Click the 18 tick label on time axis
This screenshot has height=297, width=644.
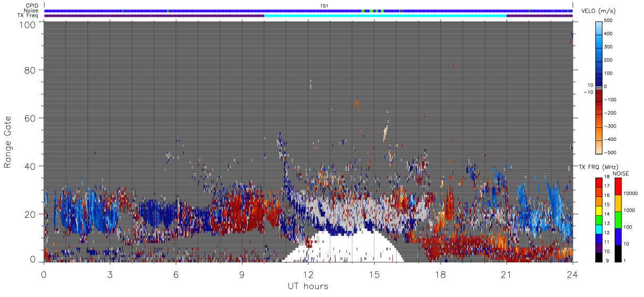click(441, 274)
